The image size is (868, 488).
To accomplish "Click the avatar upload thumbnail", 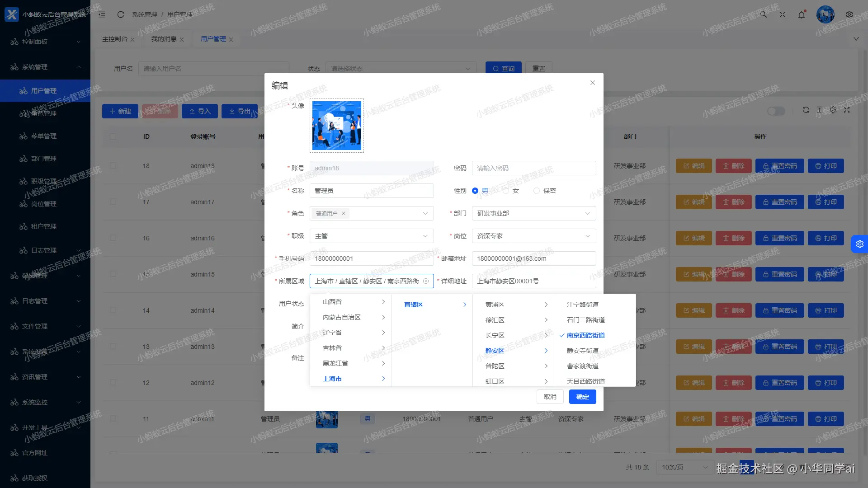I will 337,126.
